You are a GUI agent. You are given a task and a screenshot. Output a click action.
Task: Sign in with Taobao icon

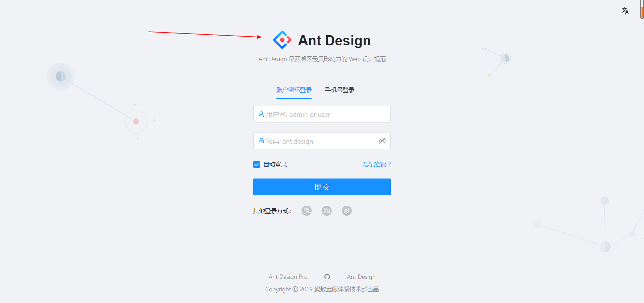click(x=326, y=211)
